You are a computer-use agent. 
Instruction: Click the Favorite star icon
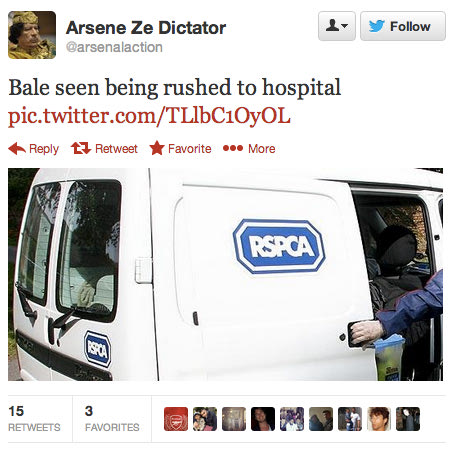tap(157, 148)
